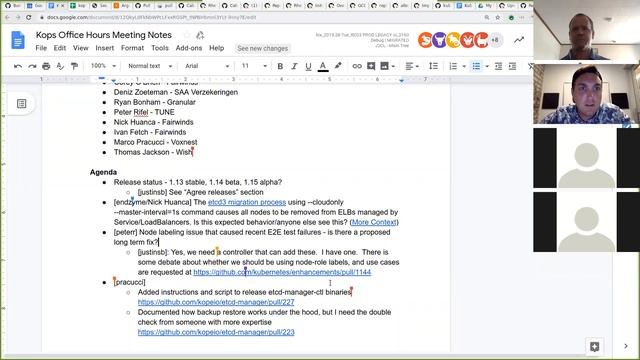This screenshot has height=360, width=640.
Task: Click the Numbered list icon
Action: tap(453, 66)
